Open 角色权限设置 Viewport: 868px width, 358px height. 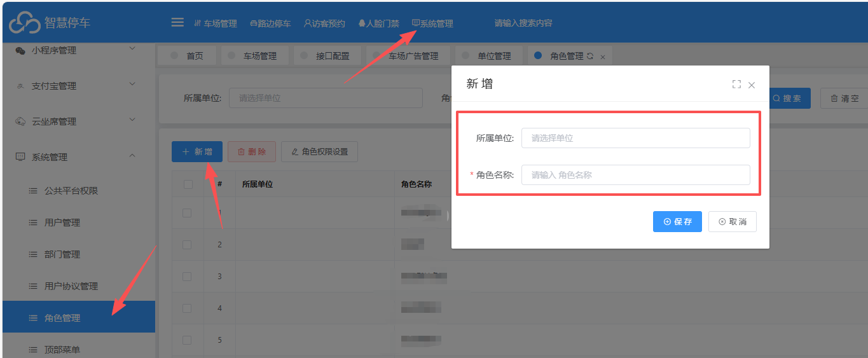click(319, 151)
